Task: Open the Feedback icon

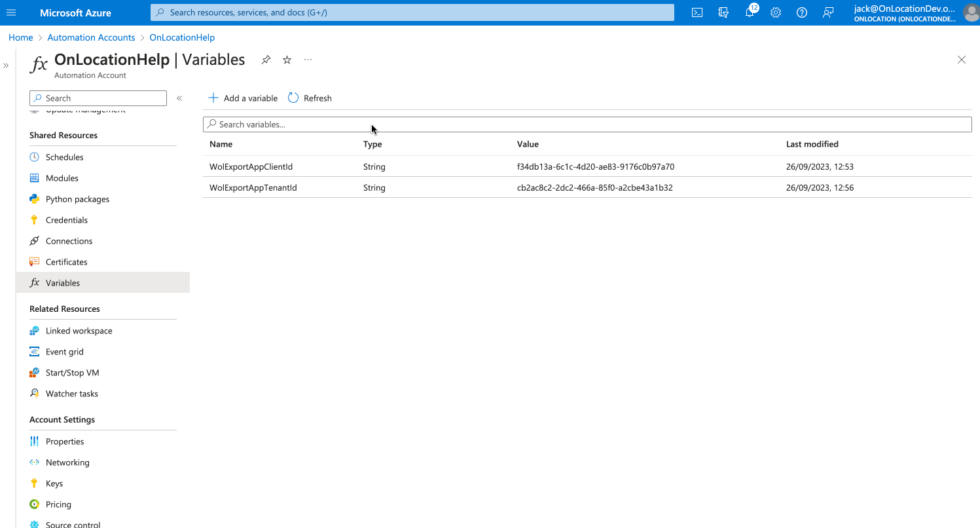Action: tap(828, 12)
